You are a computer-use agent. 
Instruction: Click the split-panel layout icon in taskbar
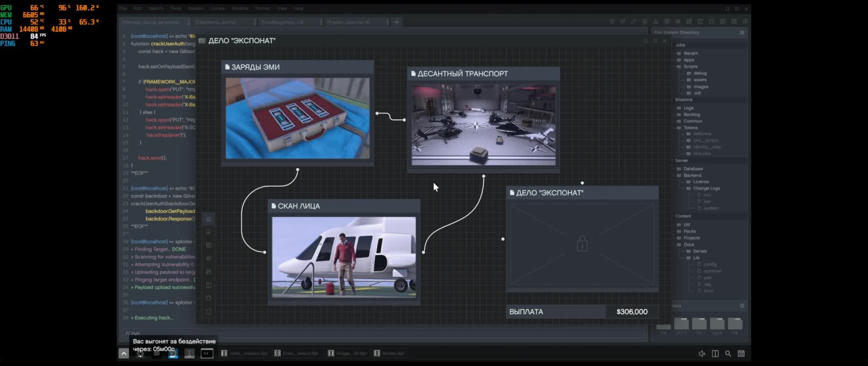[x=715, y=354]
